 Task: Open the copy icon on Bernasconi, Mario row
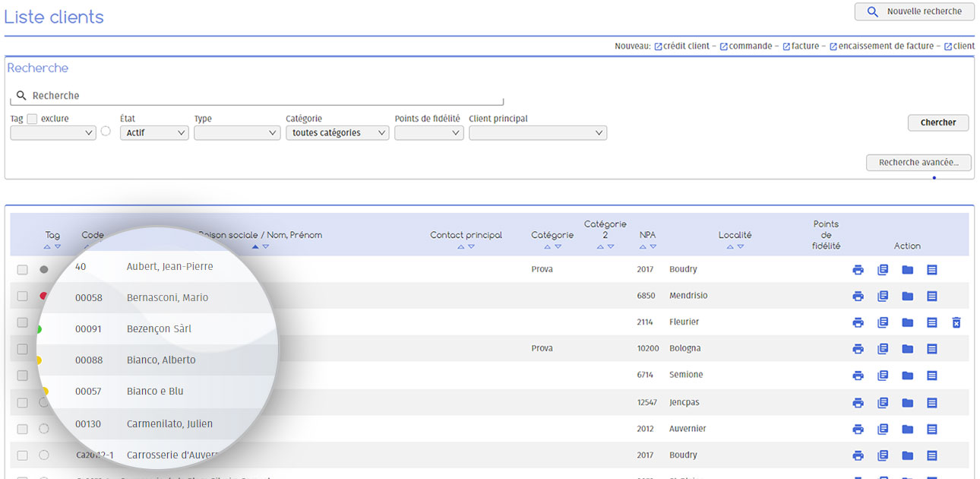click(x=883, y=296)
